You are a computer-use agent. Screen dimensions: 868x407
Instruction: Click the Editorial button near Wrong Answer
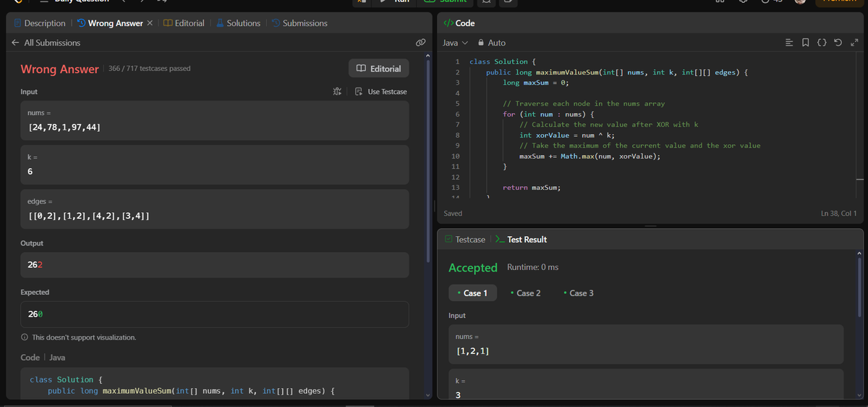[378, 69]
